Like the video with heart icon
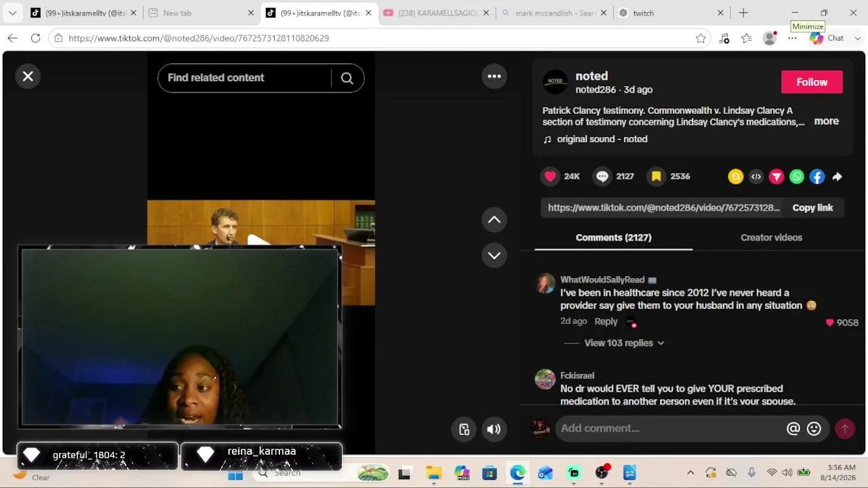Image resolution: width=868 pixels, height=488 pixels. click(550, 176)
